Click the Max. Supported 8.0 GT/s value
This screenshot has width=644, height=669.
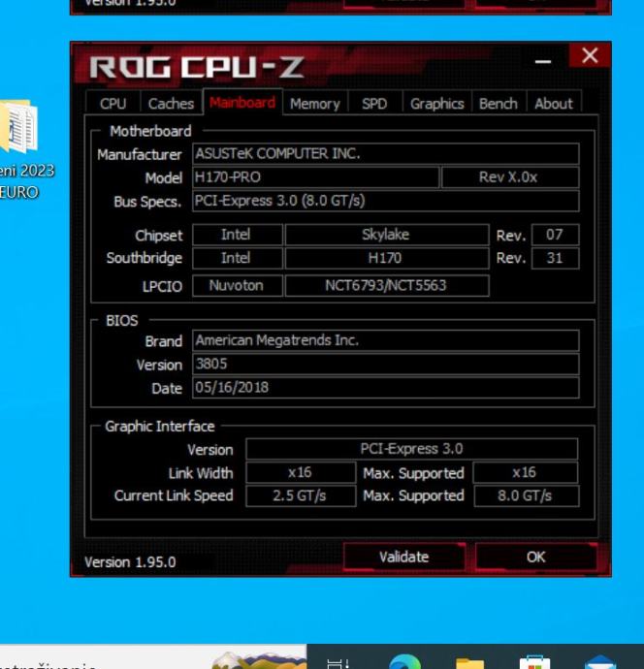tap(527, 495)
